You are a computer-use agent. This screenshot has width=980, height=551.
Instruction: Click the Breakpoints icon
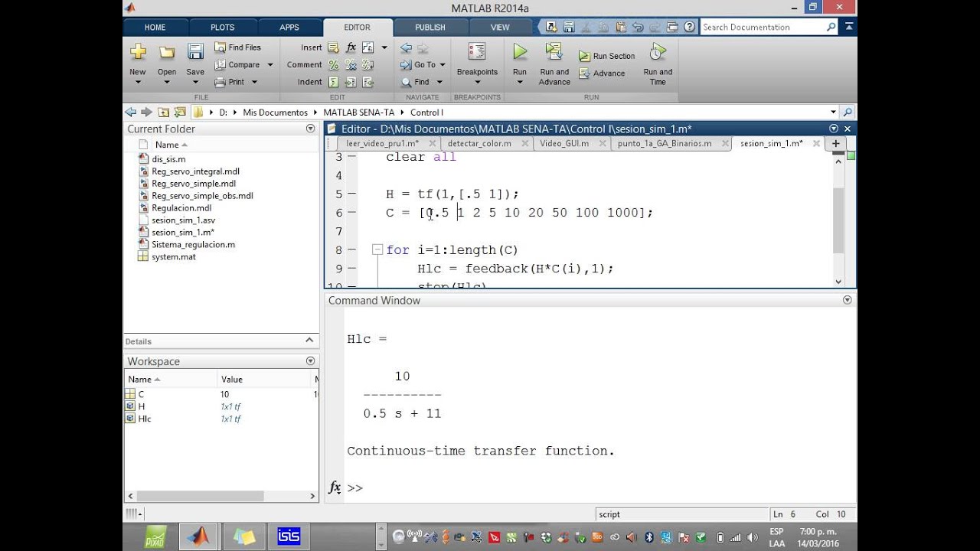coord(477,52)
